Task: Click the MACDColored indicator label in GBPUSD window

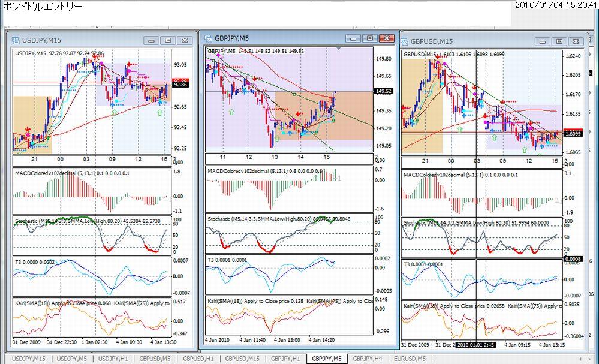Action: (x=460, y=175)
